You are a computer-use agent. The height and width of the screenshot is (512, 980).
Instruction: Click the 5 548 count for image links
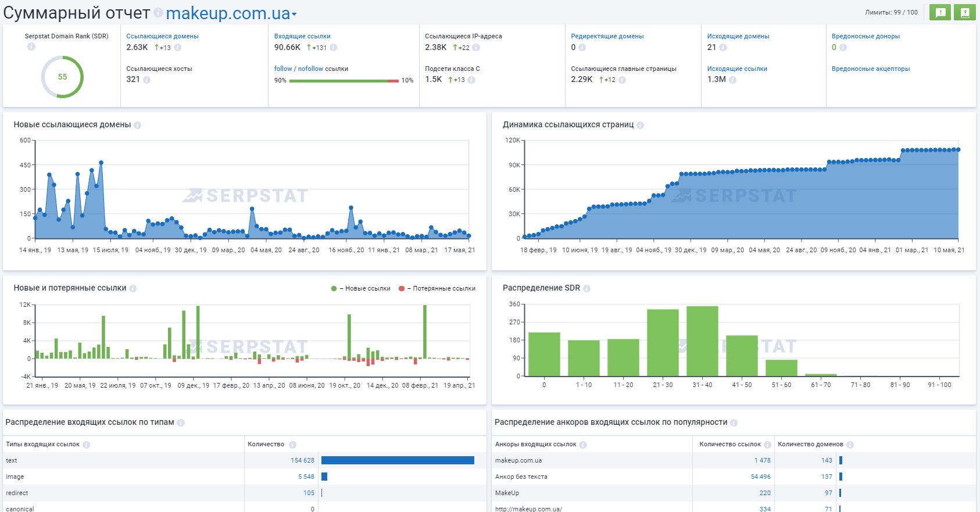click(x=306, y=477)
